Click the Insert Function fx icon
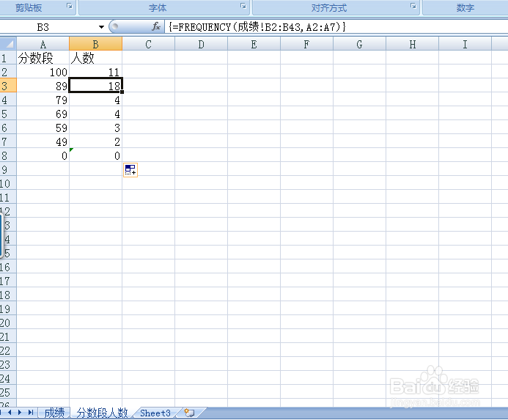508x420 pixels. [156, 26]
